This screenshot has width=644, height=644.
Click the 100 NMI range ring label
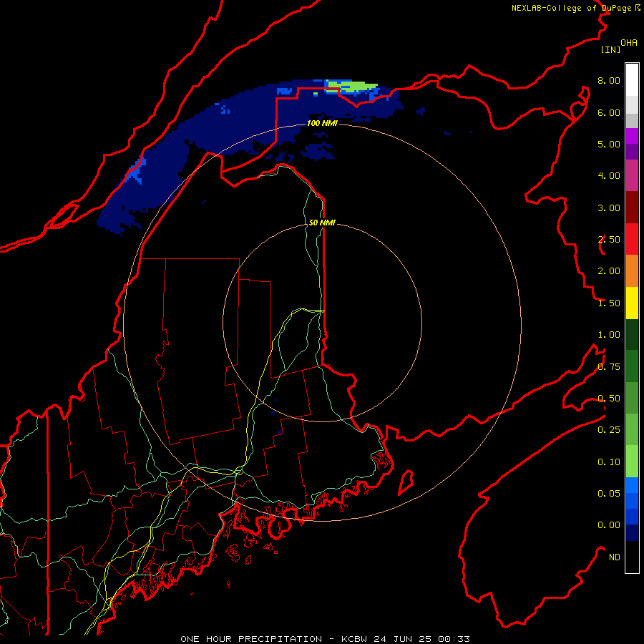(x=322, y=123)
